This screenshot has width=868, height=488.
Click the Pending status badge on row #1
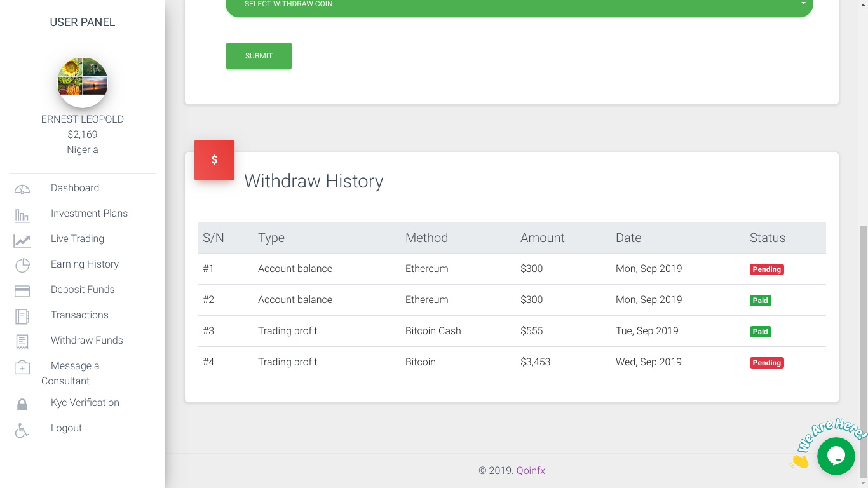tap(766, 269)
